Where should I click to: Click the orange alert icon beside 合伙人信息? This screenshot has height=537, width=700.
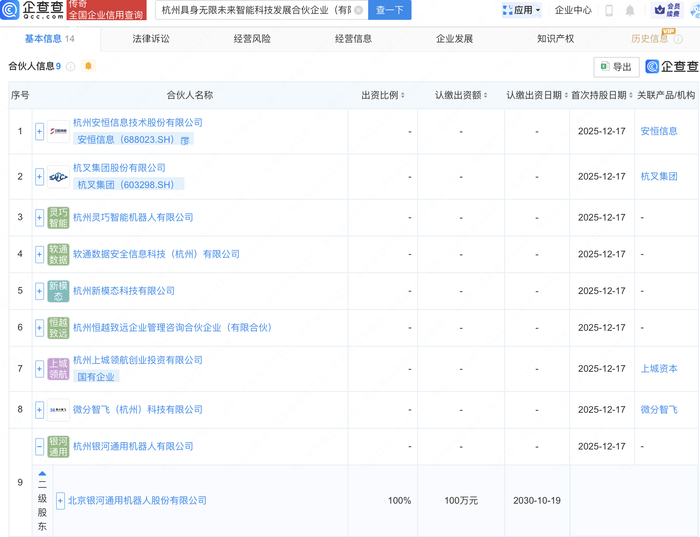88,66
